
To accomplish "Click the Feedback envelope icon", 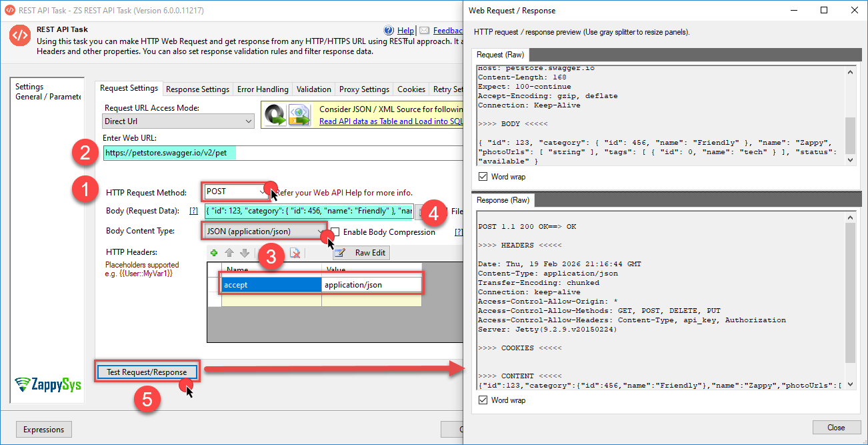I will 424,31.
